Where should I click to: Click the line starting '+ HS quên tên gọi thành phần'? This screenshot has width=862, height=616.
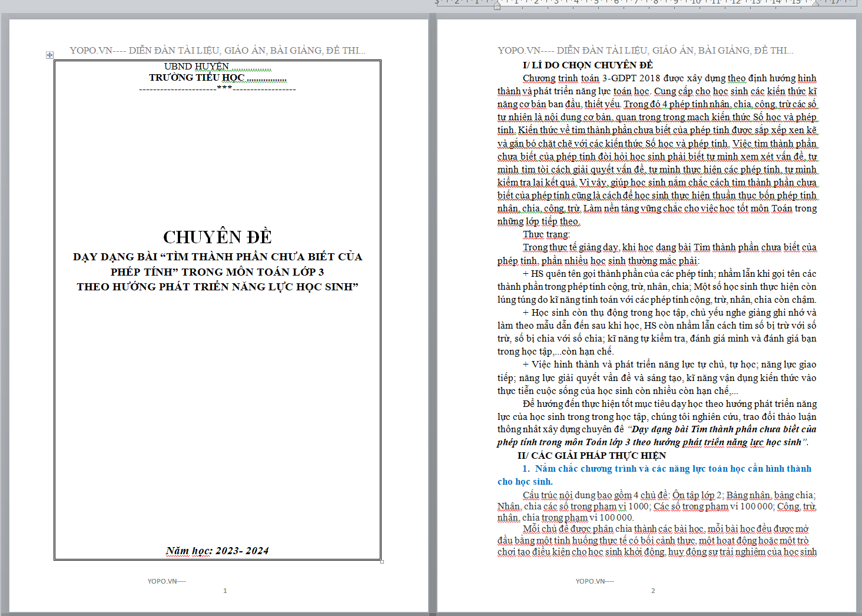click(669, 273)
